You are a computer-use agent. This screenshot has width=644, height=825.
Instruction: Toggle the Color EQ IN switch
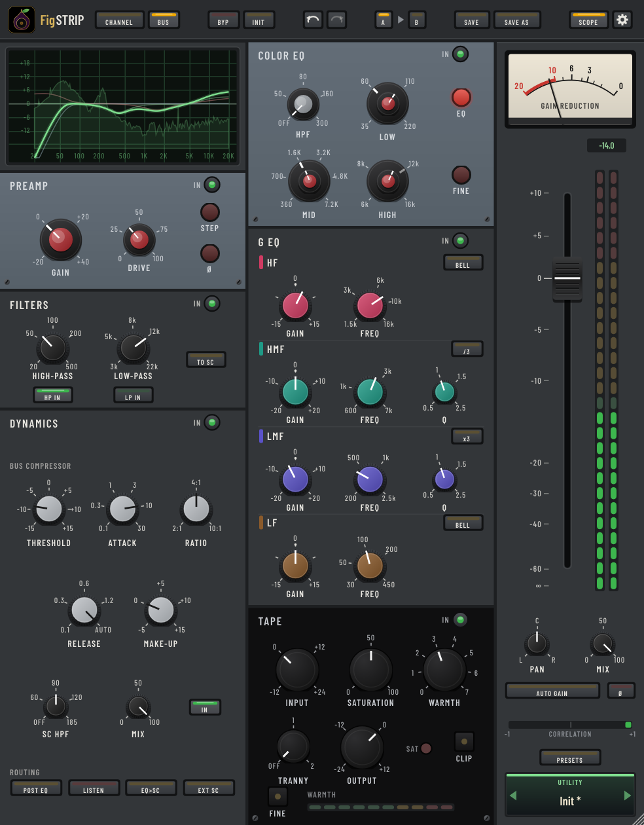pyautogui.click(x=461, y=54)
